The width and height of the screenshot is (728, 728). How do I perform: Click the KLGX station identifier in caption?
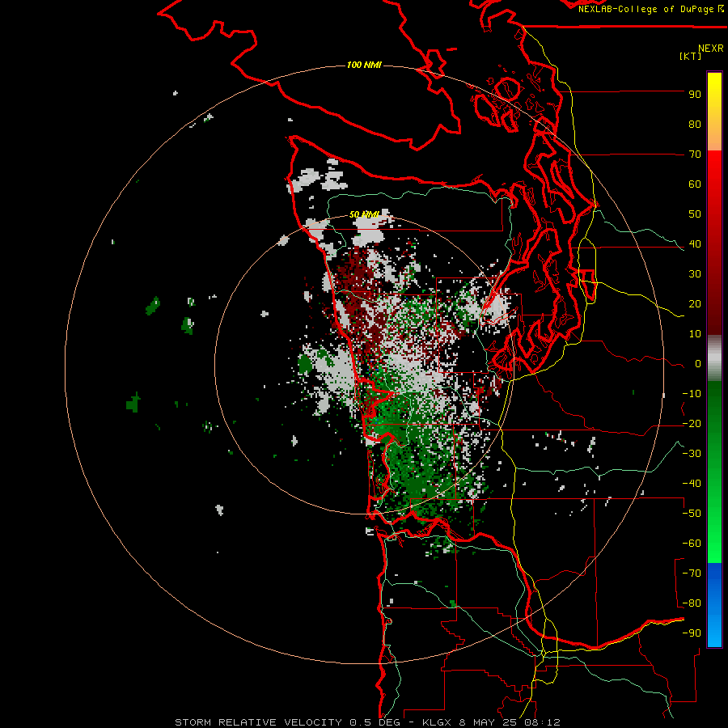pos(437,722)
